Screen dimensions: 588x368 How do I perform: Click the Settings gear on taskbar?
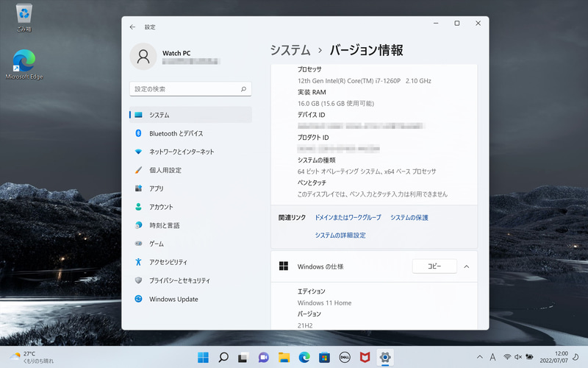click(385, 357)
